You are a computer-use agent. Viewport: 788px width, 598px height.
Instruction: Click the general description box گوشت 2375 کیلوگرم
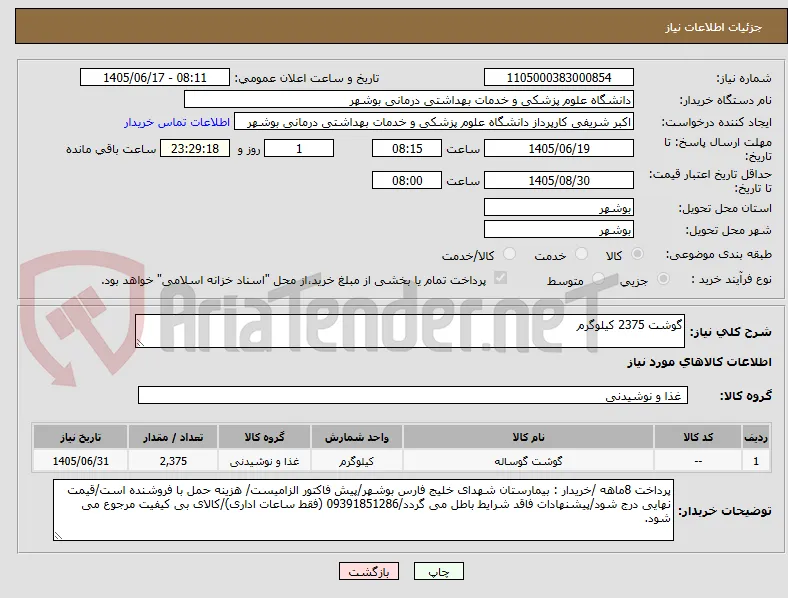pos(410,331)
